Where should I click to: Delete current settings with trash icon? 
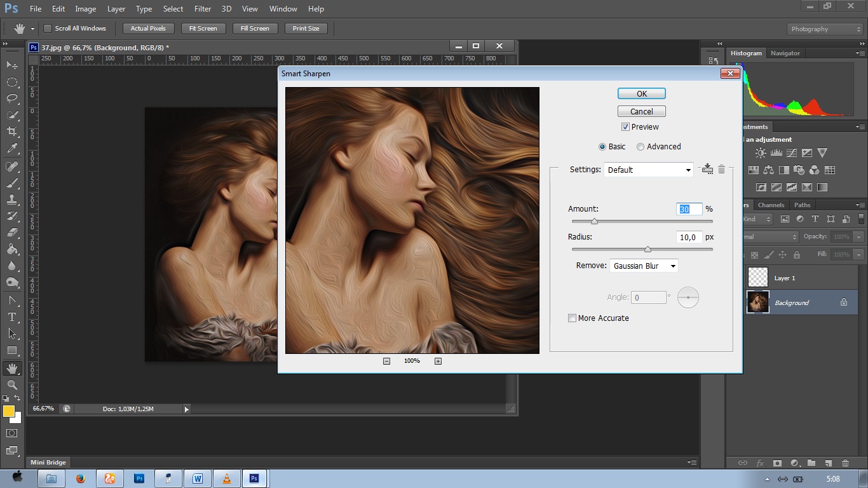(x=721, y=169)
